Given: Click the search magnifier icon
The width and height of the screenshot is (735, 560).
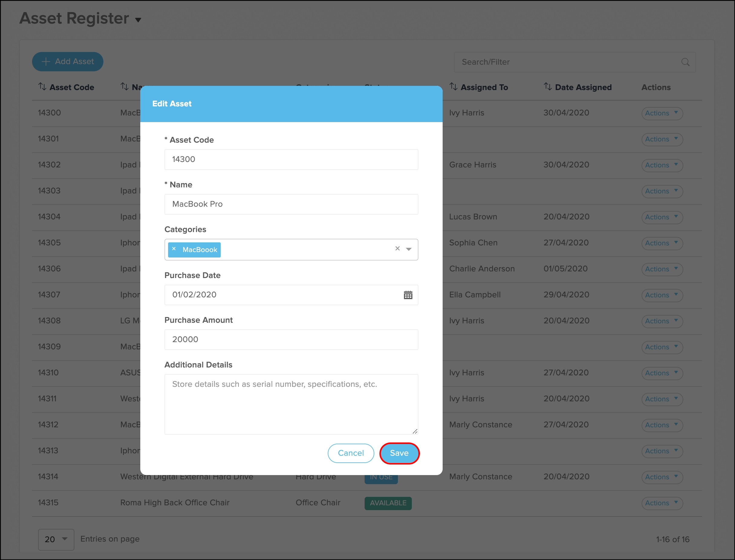Looking at the screenshot, I should [x=685, y=62].
